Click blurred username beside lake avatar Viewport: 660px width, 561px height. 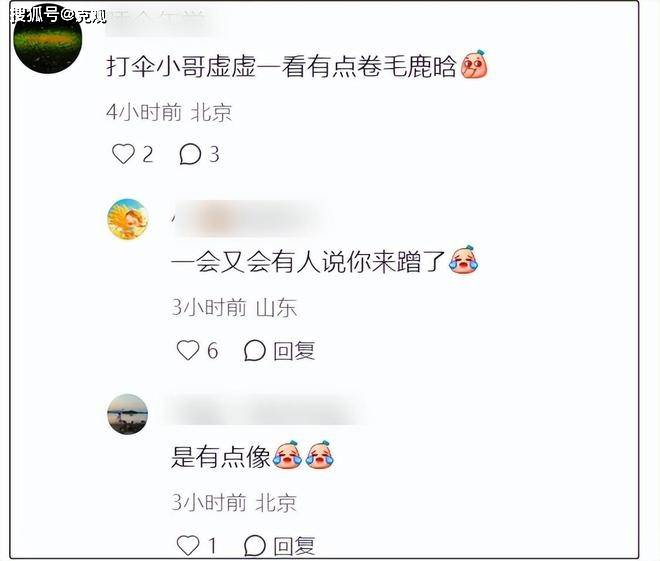coord(265,410)
